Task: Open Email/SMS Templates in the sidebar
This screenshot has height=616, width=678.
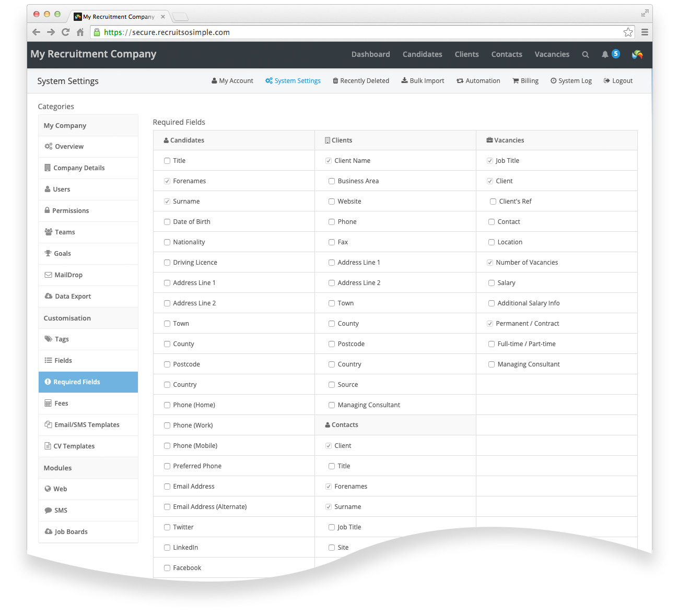Action: coord(88,425)
